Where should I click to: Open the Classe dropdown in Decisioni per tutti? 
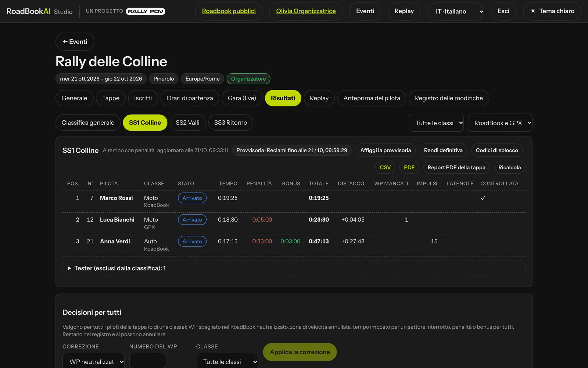click(227, 361)
